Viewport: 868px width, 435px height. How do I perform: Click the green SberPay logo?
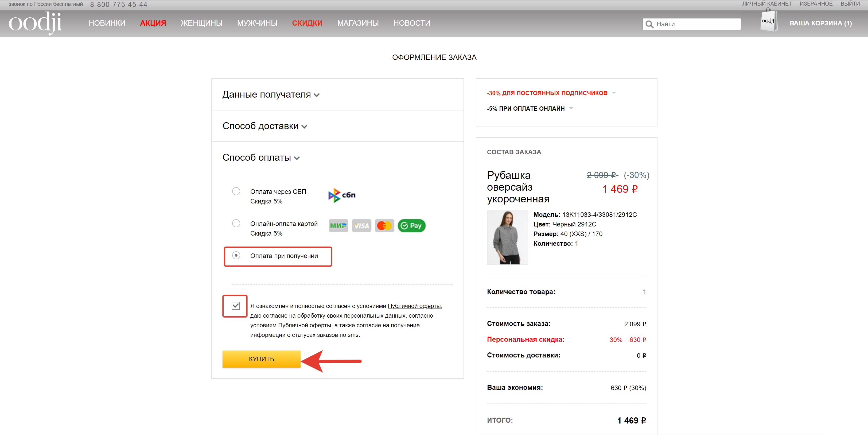[x=411, y=226]
